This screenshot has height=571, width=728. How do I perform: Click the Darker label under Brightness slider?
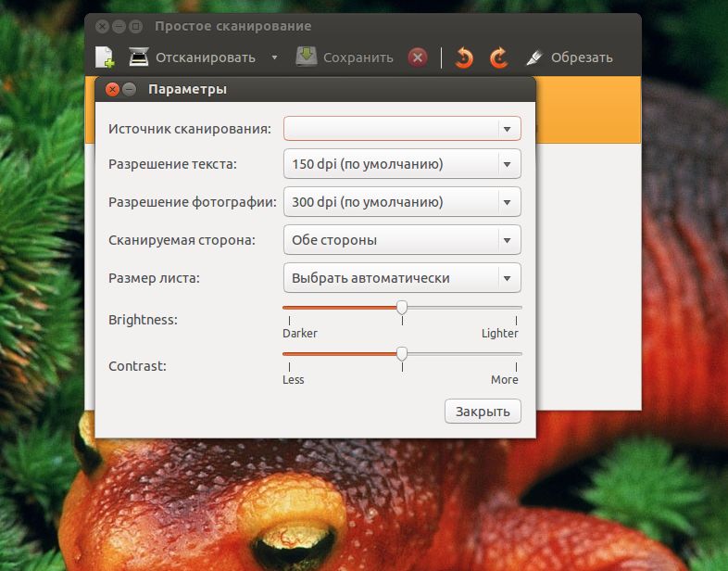click(x=300, y=333)
